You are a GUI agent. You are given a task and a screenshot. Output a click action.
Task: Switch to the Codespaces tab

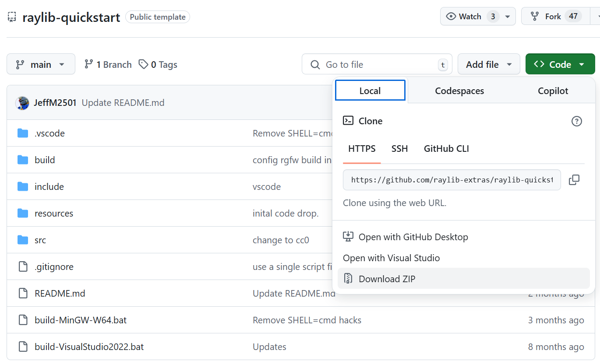(x=459, y=91)
